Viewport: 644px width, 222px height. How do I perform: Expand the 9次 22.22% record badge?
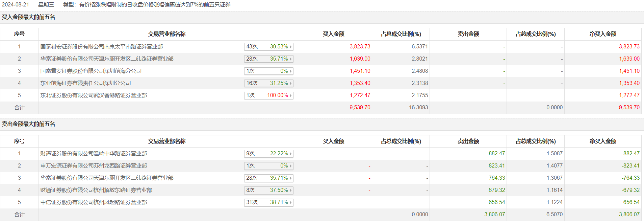click(x=268, y=154)
